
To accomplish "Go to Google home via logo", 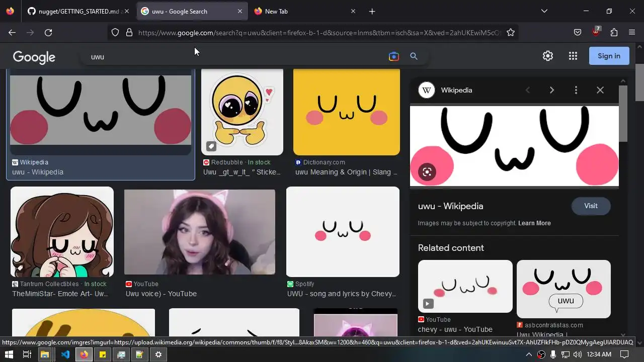I will coord(34,57).
